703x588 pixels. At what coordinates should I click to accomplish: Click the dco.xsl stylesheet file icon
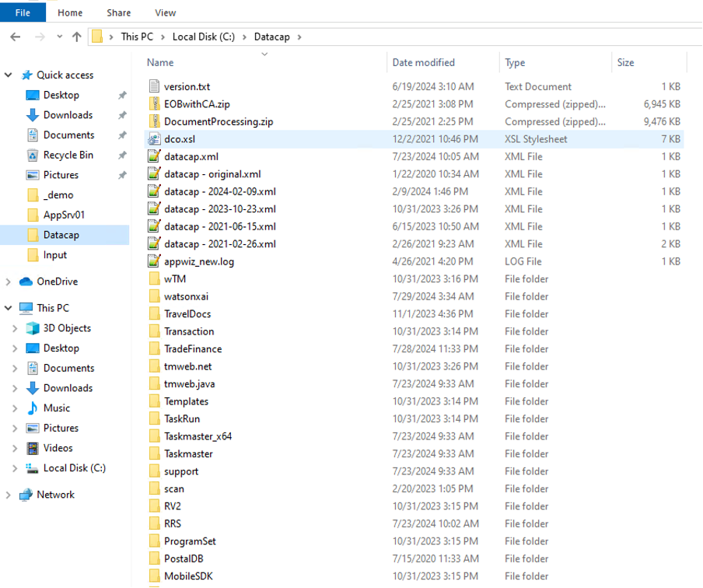click(x=153, y=139)
